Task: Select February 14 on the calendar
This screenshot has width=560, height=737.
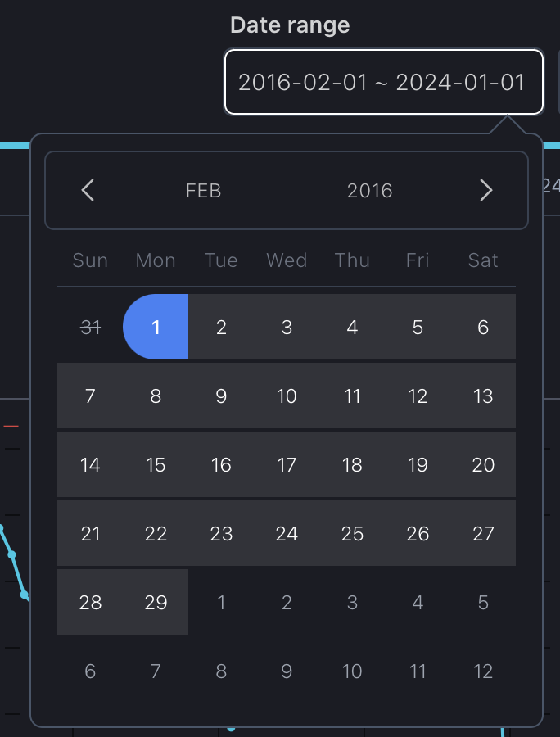Action: coord(90,465)
